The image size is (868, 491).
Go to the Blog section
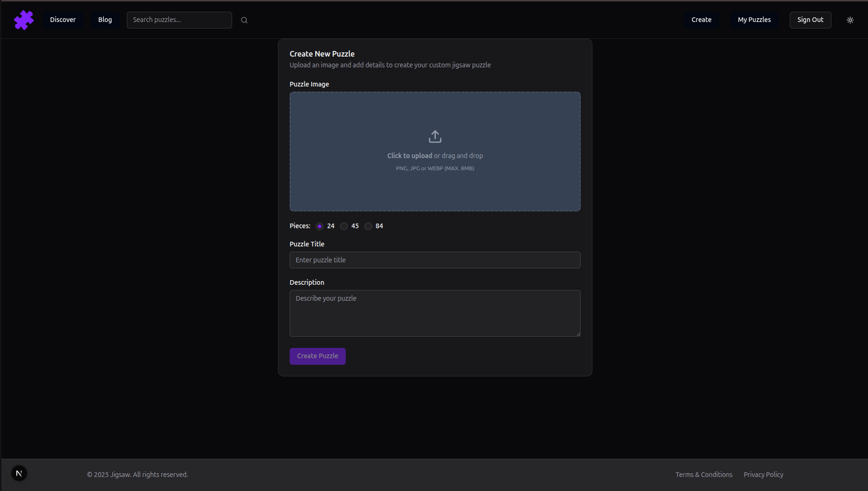105,20
